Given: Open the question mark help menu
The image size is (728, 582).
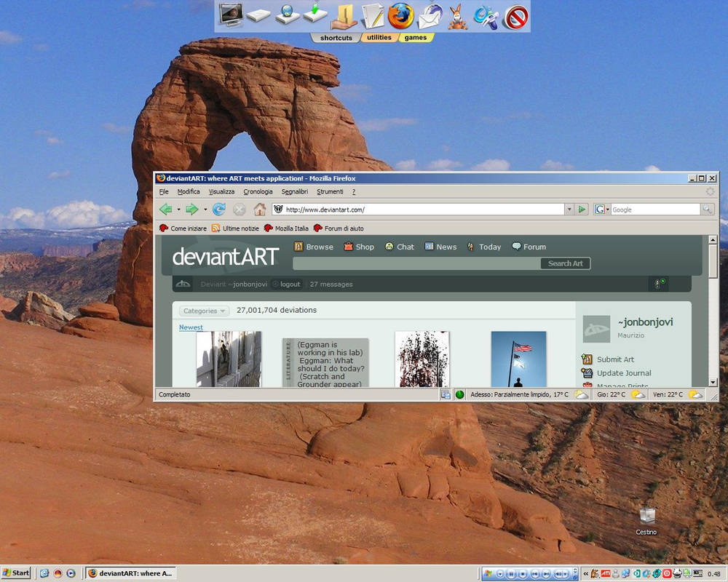Looking at the screenshot, I should point(353,191).
